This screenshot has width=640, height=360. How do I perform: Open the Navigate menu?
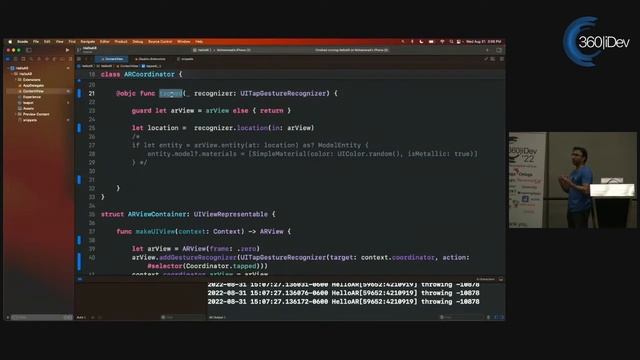(x=88, y=42)
